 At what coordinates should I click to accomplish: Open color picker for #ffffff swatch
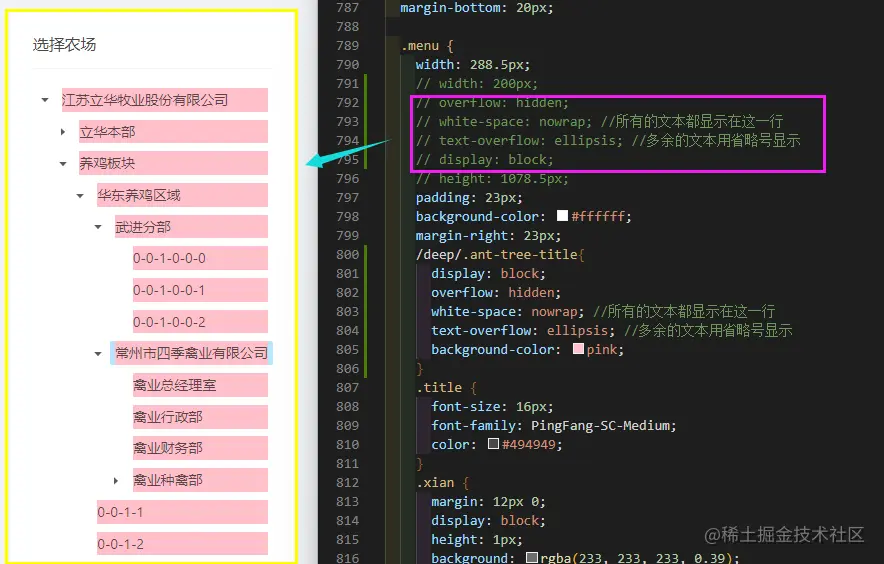(x=562, y=215)
